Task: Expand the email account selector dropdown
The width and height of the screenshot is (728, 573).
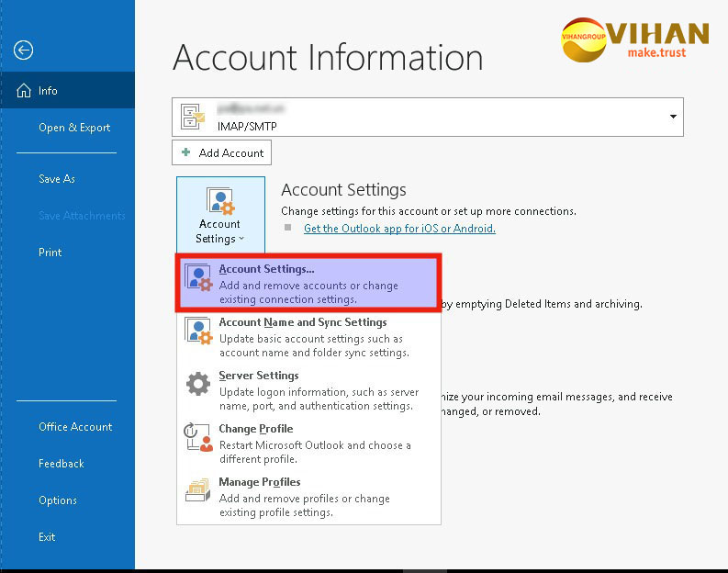Action: coord(673,117)
